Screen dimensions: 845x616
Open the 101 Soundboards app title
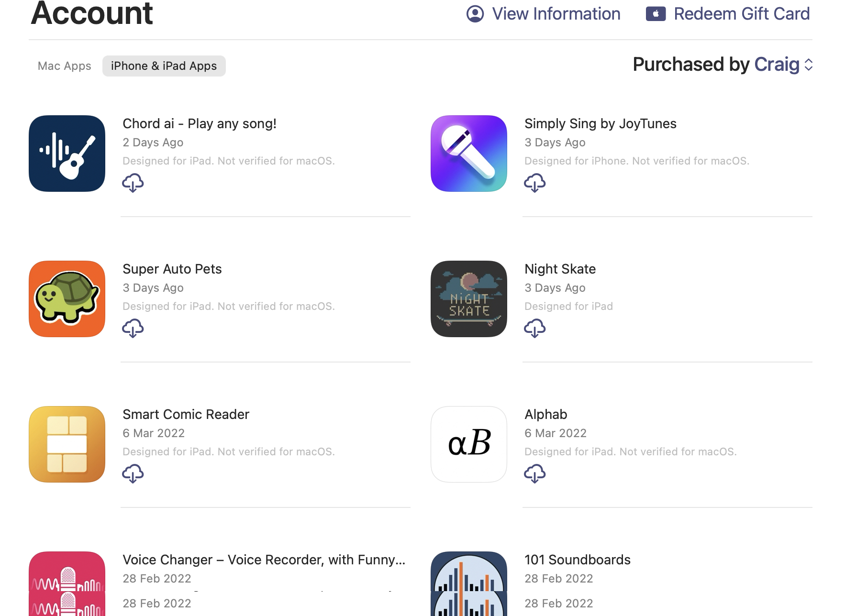pyautogui.click(x=578, y=560)
